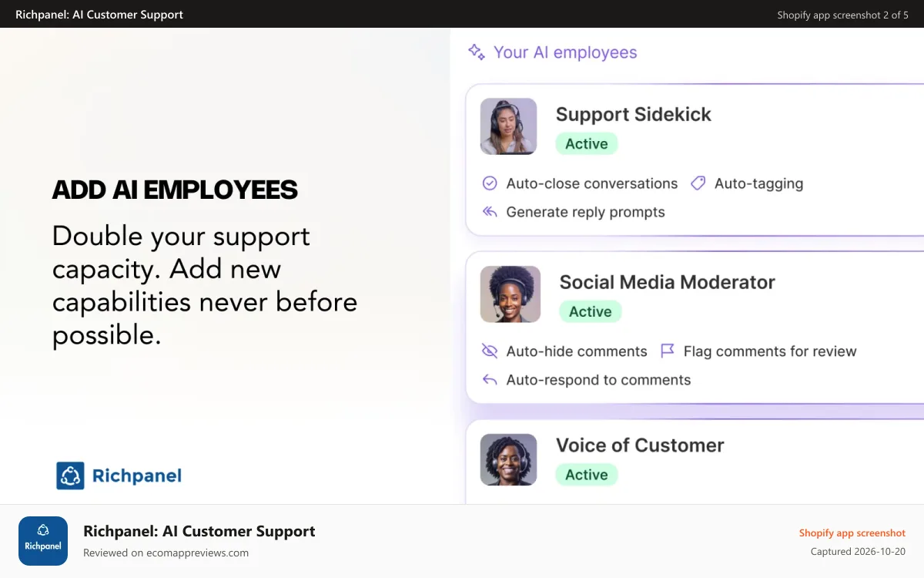Click the Captured 2026-10-20 date text
Image resolution: width=924 pixels, height=578 pixels.
coord(858,552)
